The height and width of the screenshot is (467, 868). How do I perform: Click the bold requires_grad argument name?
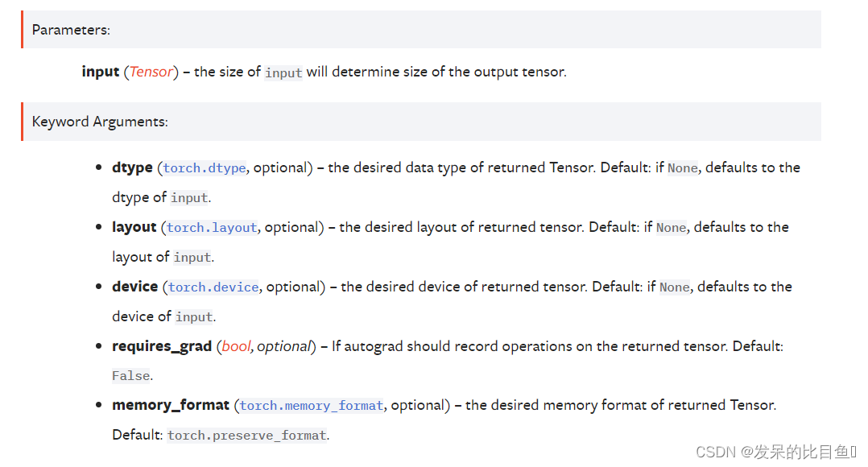pyautogui.click(x=162, y=346)
